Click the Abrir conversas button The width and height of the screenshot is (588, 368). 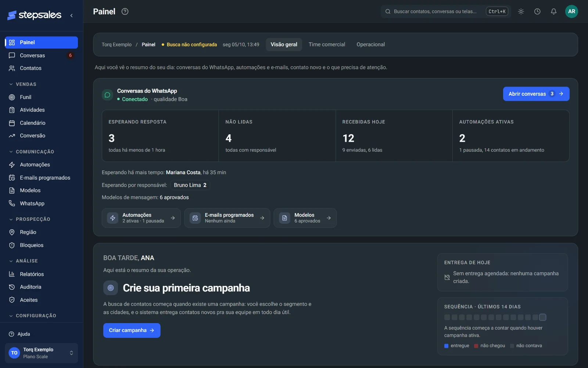(536, 94)
